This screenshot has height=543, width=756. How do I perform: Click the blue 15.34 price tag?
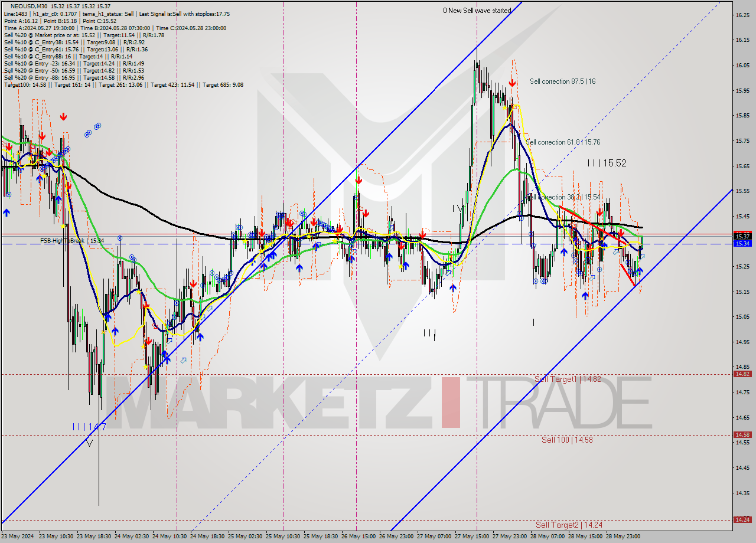click(x=742, y=243)
